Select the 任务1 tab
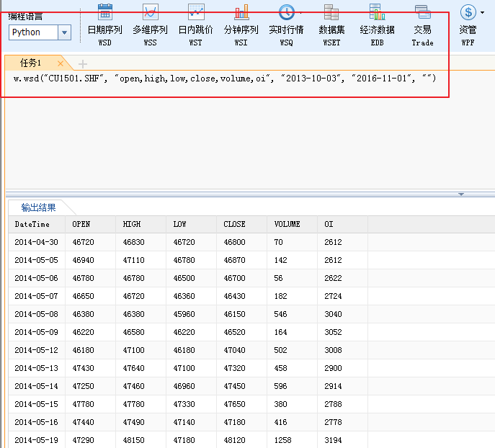This screenshot has width=495, height=448. click(x=30, y=63)
